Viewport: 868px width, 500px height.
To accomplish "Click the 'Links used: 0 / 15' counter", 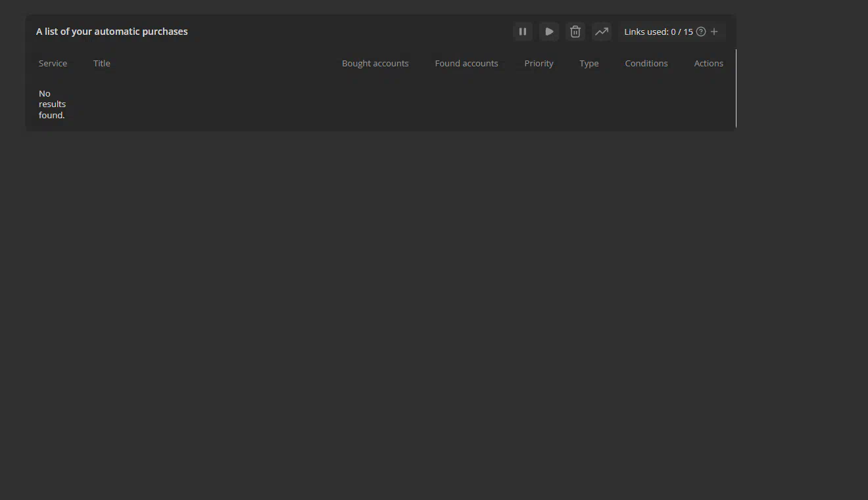I will pyautogui.click(x=659, y=32).
